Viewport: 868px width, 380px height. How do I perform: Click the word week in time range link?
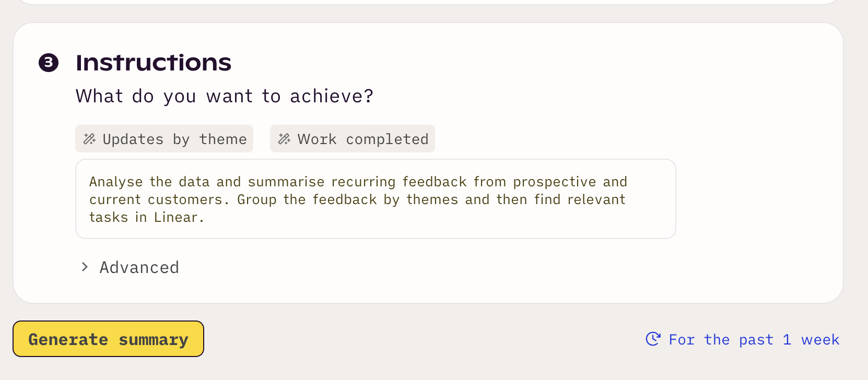(820, 340)
